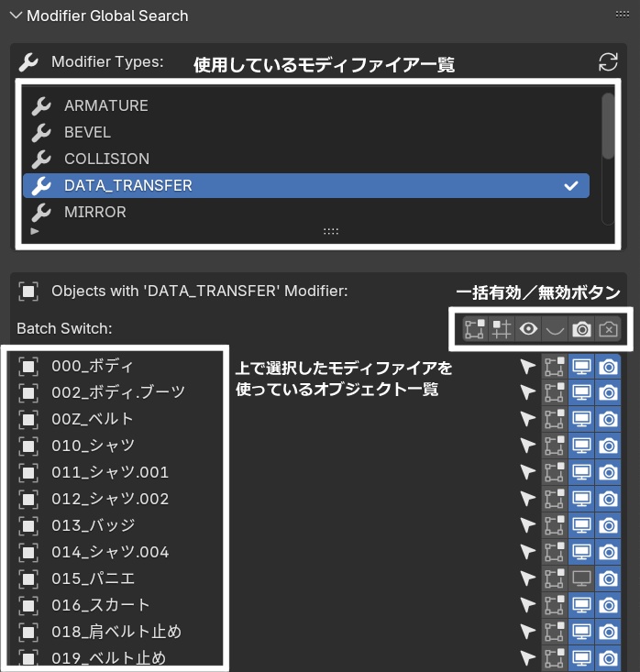Click select arrow for 013_バッジ
Viewport: 640px width, 672px height.
(528, 526)
